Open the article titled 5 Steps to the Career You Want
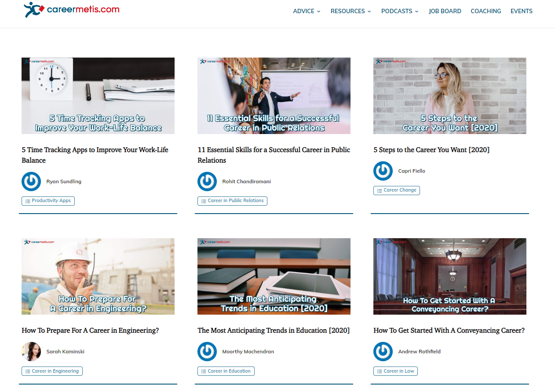This screenshot has width=555, height=392. point(431,149)
